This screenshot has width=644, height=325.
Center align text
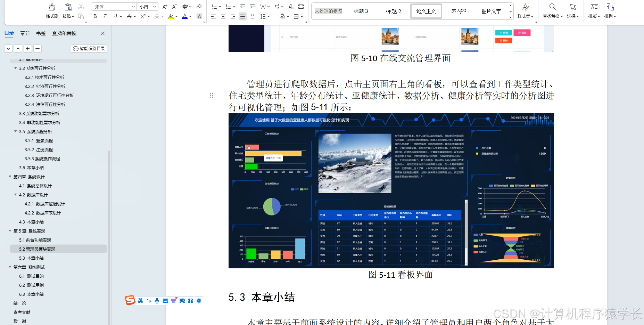223,16
